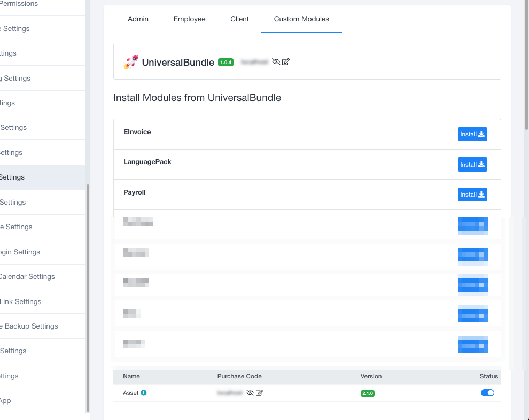Screen dimensions: 529x420
Task: Select the Custom Modules tab
Action: 301,19
